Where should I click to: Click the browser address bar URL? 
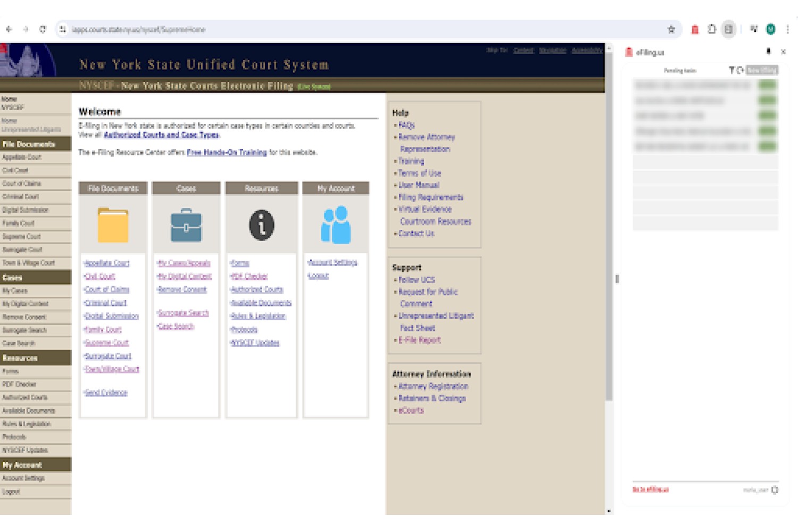pos(138,29)
